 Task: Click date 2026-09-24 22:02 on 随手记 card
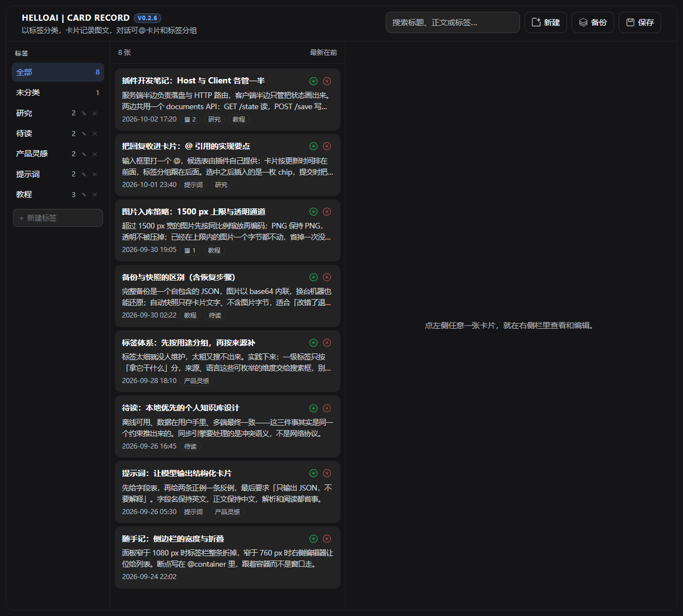149,576
